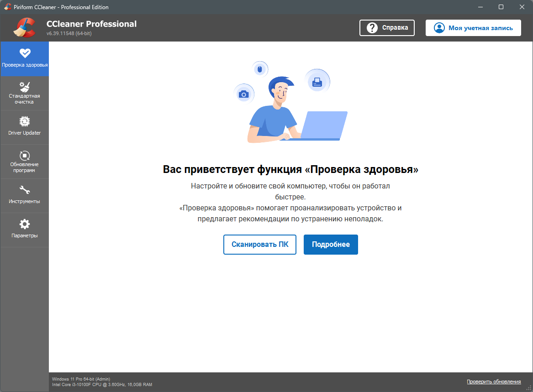The width and height of the screenshot is (533, 392).
Task: Close the CCleaner window
Action: point(522,7)
